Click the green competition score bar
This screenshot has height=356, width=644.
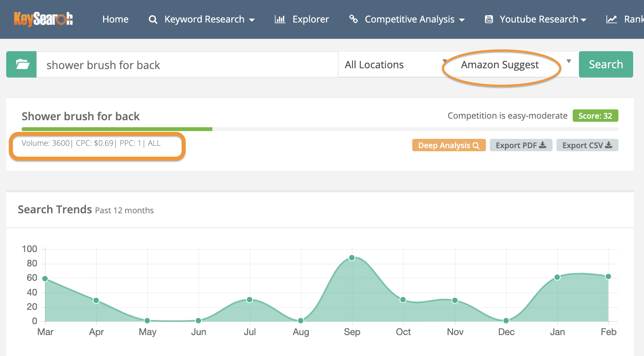(116, 129)
